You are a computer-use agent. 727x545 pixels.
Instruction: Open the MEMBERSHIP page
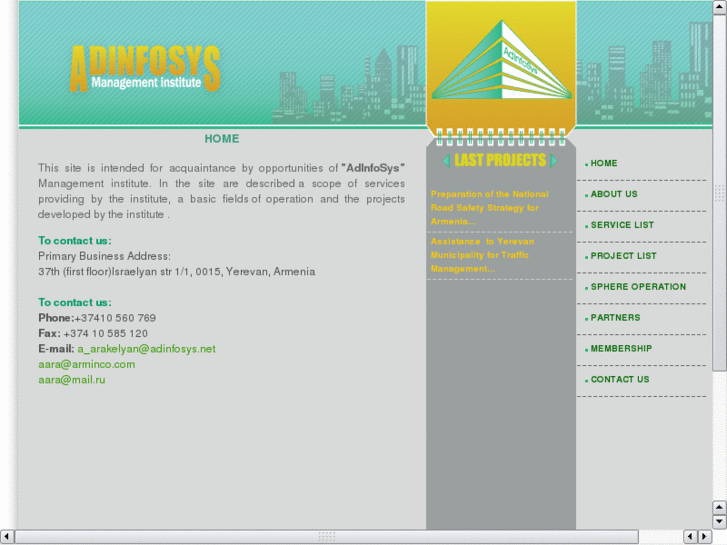click(x=621, y=348)
